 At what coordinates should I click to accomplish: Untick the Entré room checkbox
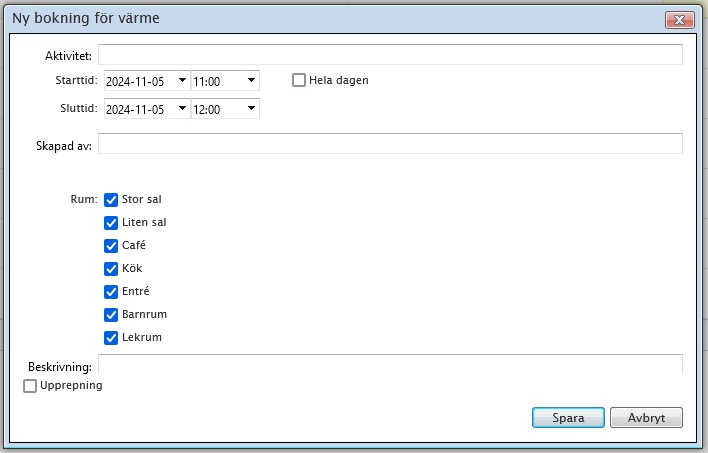pyautogui.click(x=111, y=292)
